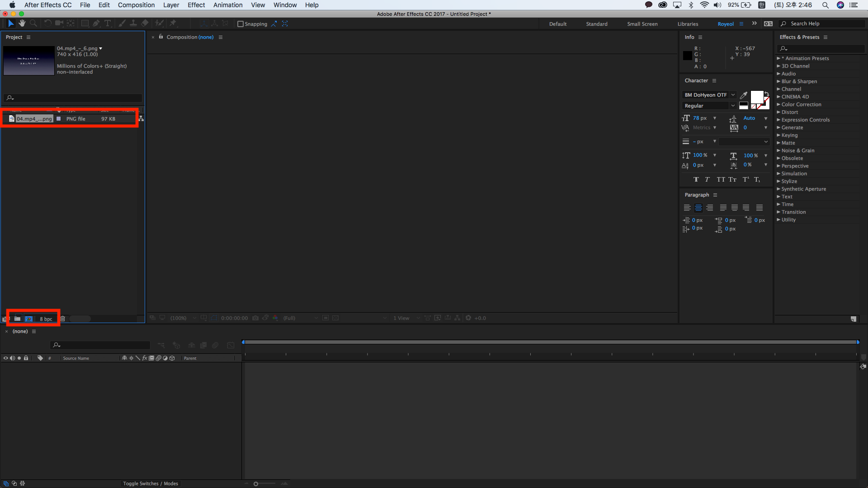Image resolution: width=868 pixels, height=488 pixels.
Task: Select the Pen tool
Action: pyautogui.click(x=96, y=23)
